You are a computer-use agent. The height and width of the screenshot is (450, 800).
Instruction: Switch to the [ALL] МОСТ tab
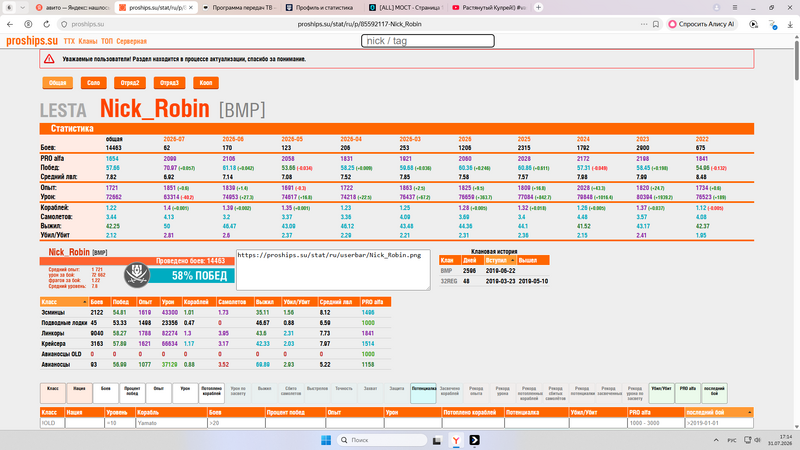point(406,8)
